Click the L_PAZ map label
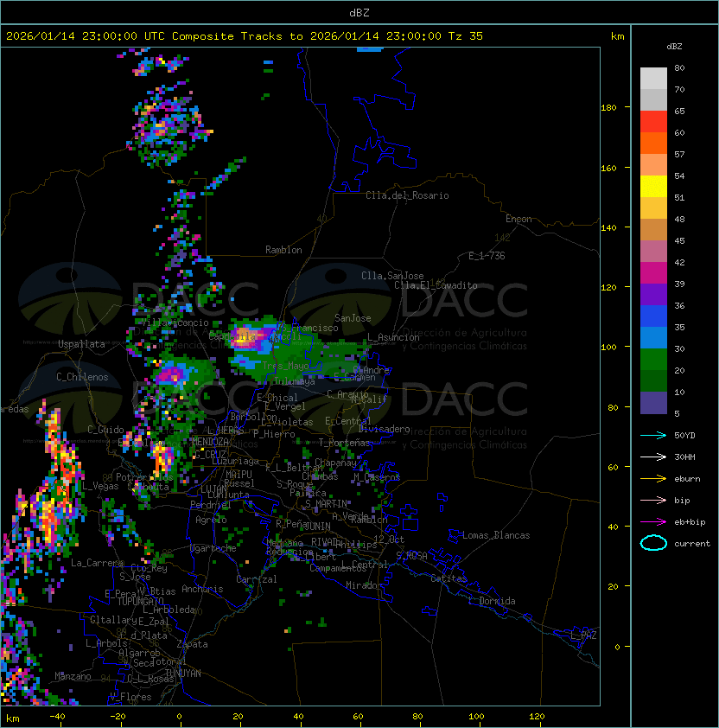Viewport: 719px width, 728px height. click(583, 635)
